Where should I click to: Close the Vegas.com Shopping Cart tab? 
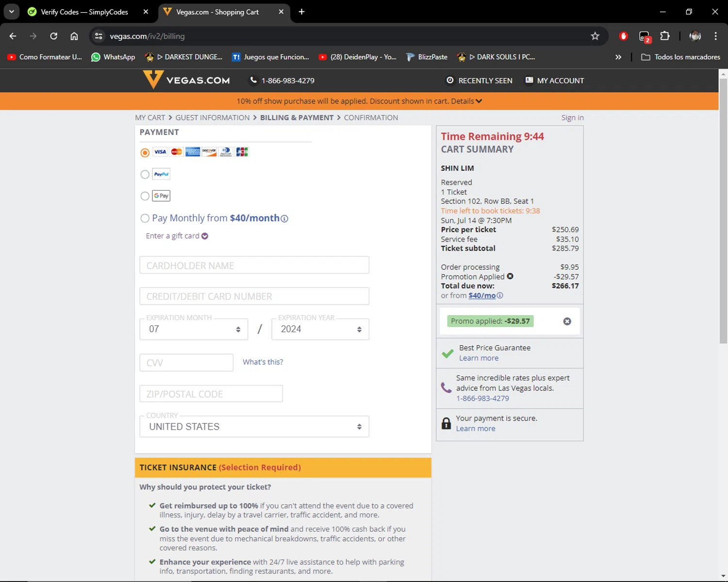pyautogui.click(x=281, y=12)
